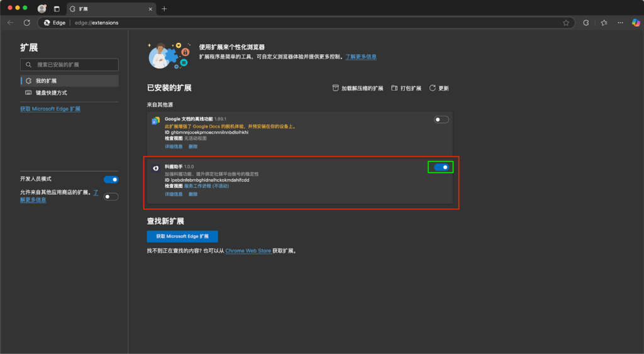Select 键盘快捷方式 in the sidebar

point(52,92)
